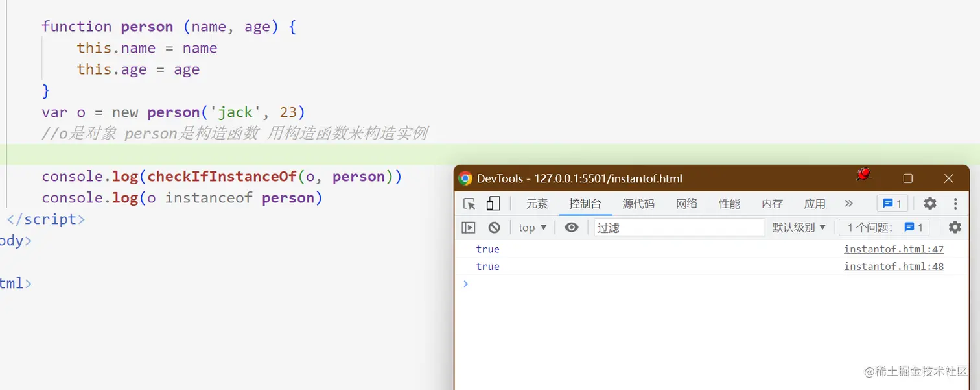Image resolution: width=980 pixels, height=390 pixels.
Task: Clear the console with the ban icon
Action: pos(495,227)
